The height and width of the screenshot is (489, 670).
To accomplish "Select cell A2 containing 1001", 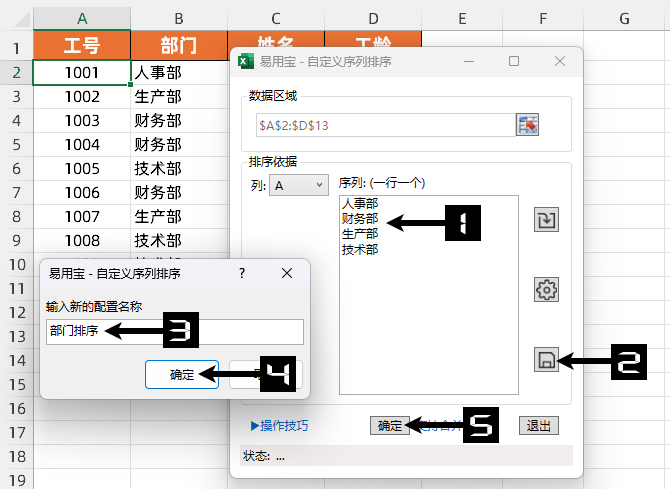I will [82, 73].
